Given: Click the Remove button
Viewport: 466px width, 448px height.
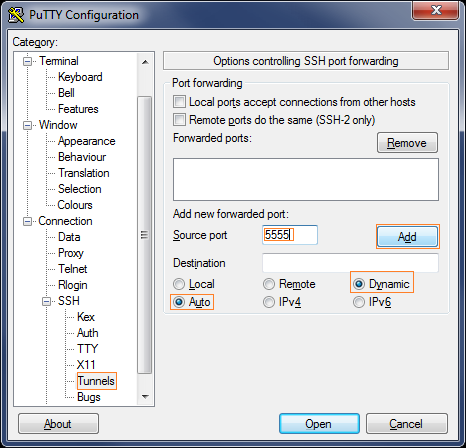Looking at the screenshot, I should pos(407,143).
